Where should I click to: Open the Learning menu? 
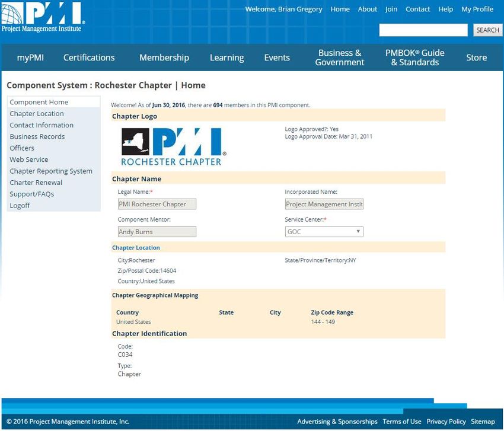pyautogui.click(x=227, y=58)
